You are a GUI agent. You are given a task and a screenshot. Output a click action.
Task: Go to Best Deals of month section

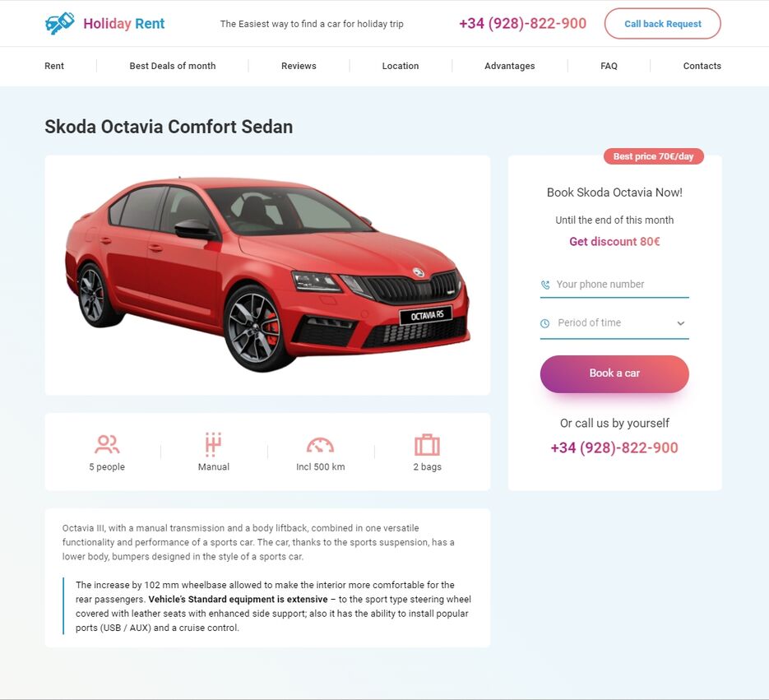point(173,66)
